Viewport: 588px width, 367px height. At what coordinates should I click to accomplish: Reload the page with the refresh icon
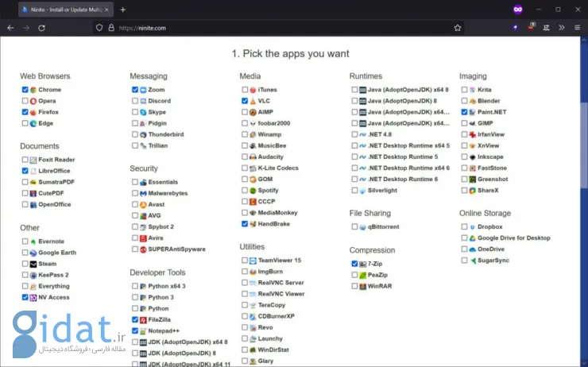(41, 28)
